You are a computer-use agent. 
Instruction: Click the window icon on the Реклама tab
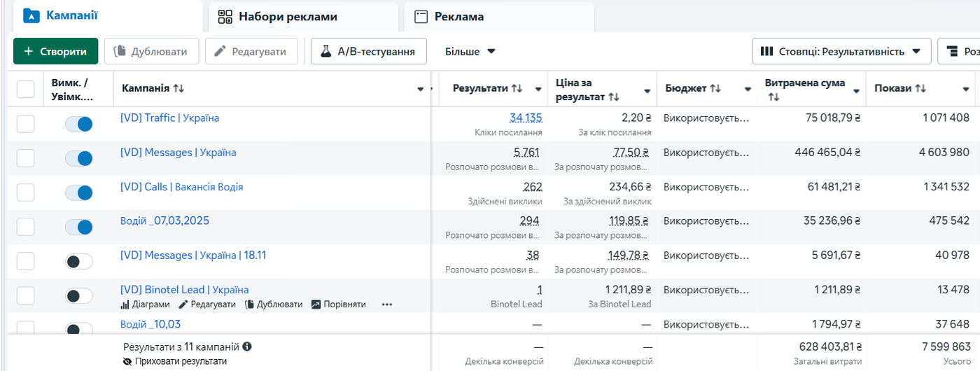tap(421, 17)
